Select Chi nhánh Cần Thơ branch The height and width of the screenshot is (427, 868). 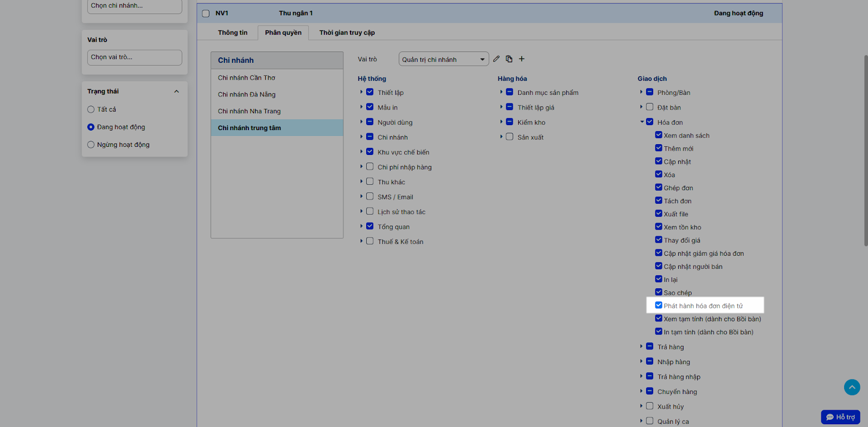click(247, 77)
